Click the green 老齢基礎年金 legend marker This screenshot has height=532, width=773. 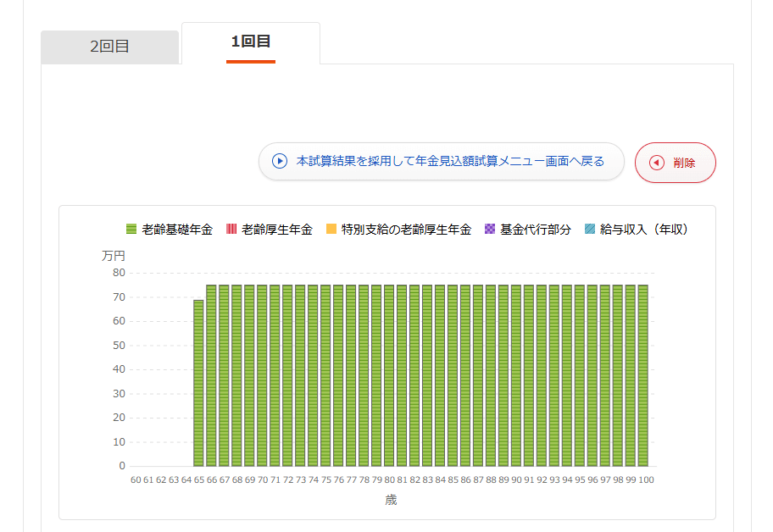pos(131,229)
